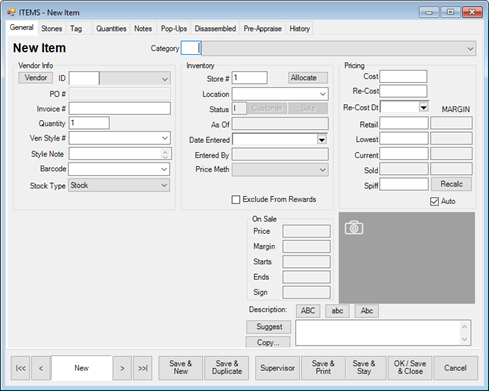Go to next record with > arrow
The height and width of the screenshot is (391, 489).
[122, 368]
